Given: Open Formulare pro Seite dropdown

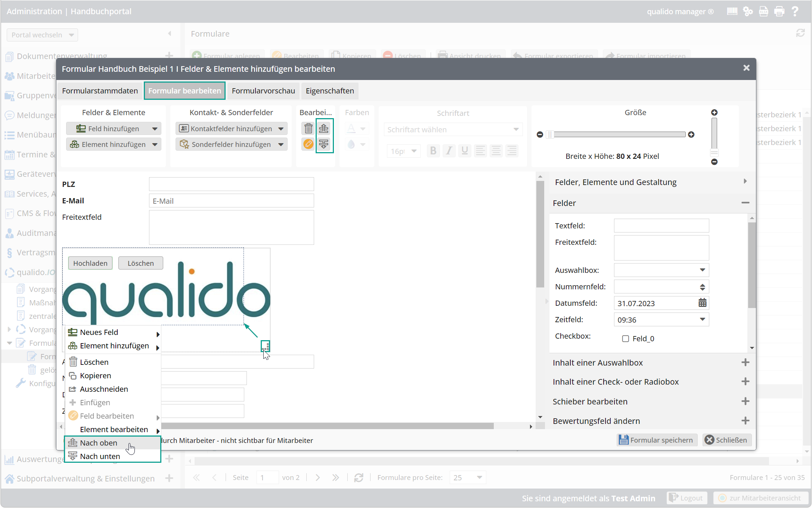Looking at the screenshot, I should pos(468,477).
